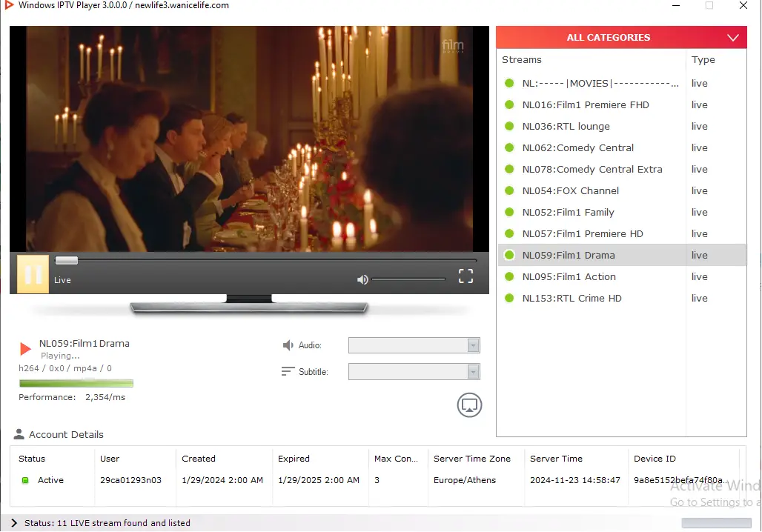Click the green performance bar
Screen dimensions: 762x532
click(76, 383)
